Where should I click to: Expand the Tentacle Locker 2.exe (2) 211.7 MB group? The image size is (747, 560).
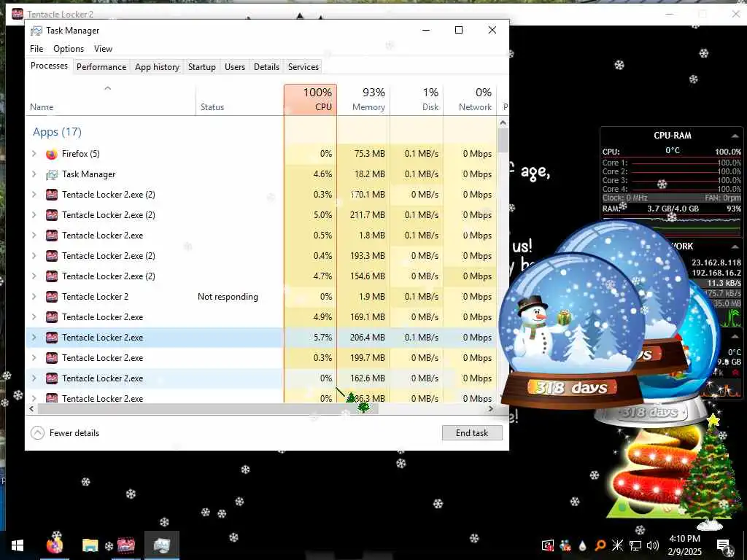pos(34,215)
